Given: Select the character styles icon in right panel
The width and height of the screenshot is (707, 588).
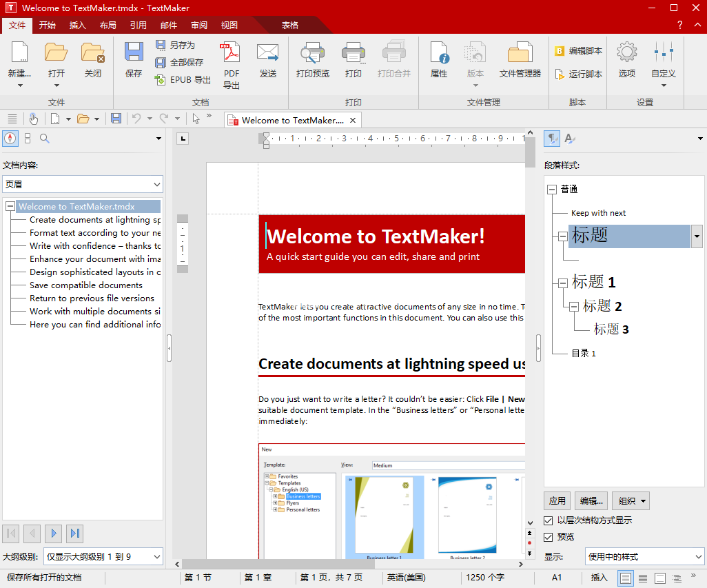Looking at the screenshot, I should (x=569, y=139).
